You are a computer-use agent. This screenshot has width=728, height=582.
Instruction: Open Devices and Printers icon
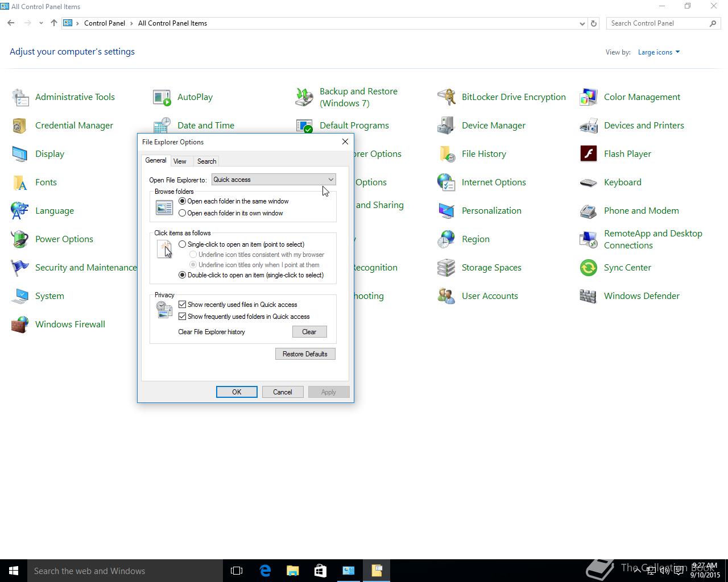pyautogui.click(x=589, y=126)
